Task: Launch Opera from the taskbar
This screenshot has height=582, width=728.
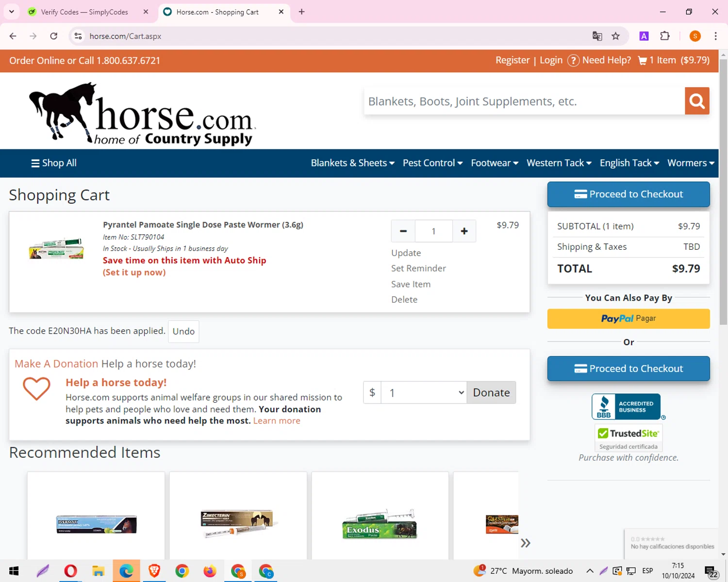Action: 70,571
